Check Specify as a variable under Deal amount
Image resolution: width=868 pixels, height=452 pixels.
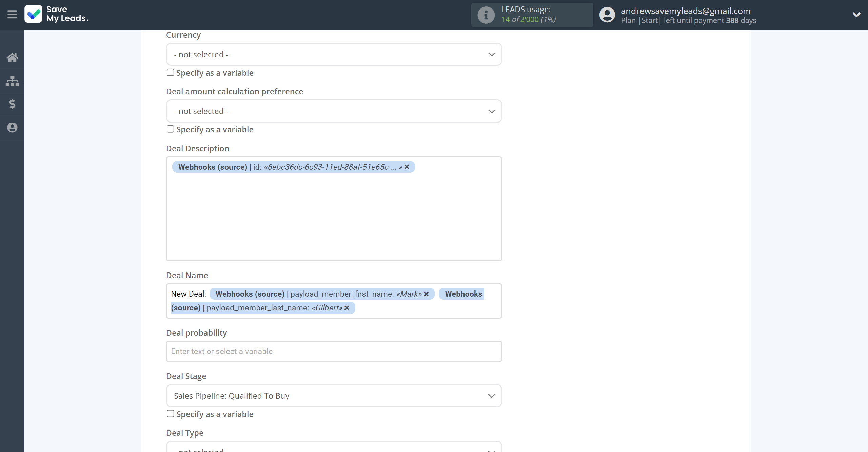[x=170, y=129]
